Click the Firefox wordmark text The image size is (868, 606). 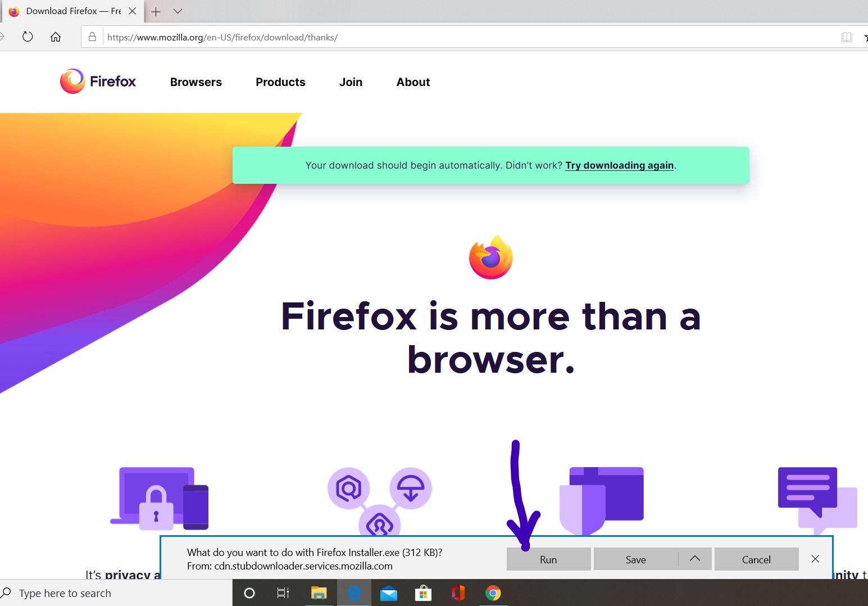point(113,82)
